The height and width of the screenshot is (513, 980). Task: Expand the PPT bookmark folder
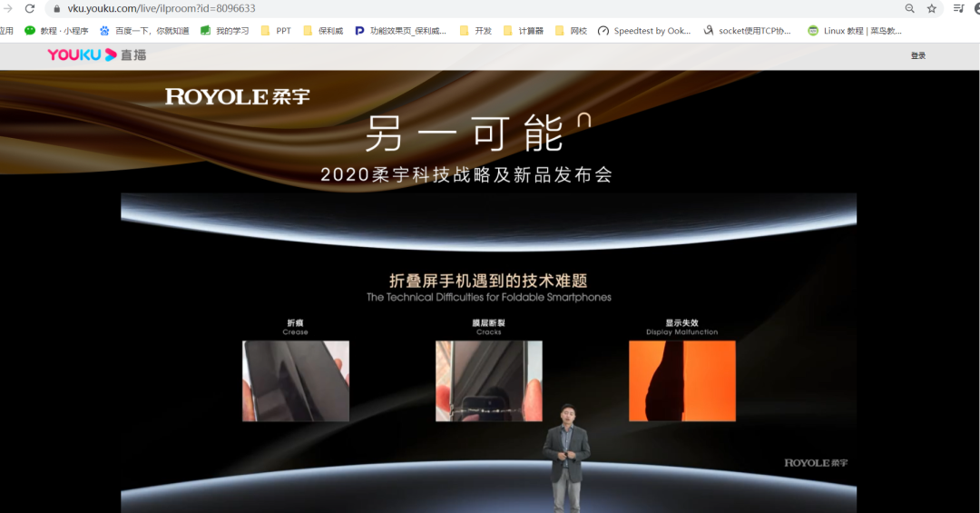pyautogui.click(x=276, y=31)
